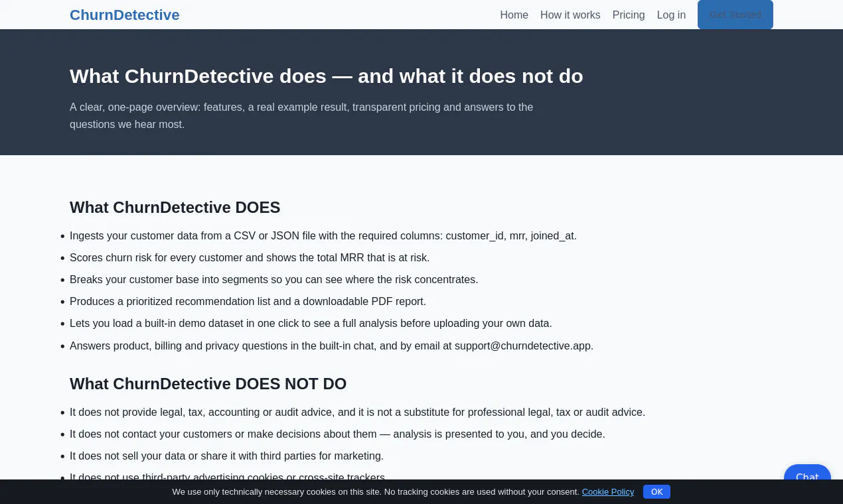Click the bullet about ingesting CSV or JSON data

[x=323, y=235]
